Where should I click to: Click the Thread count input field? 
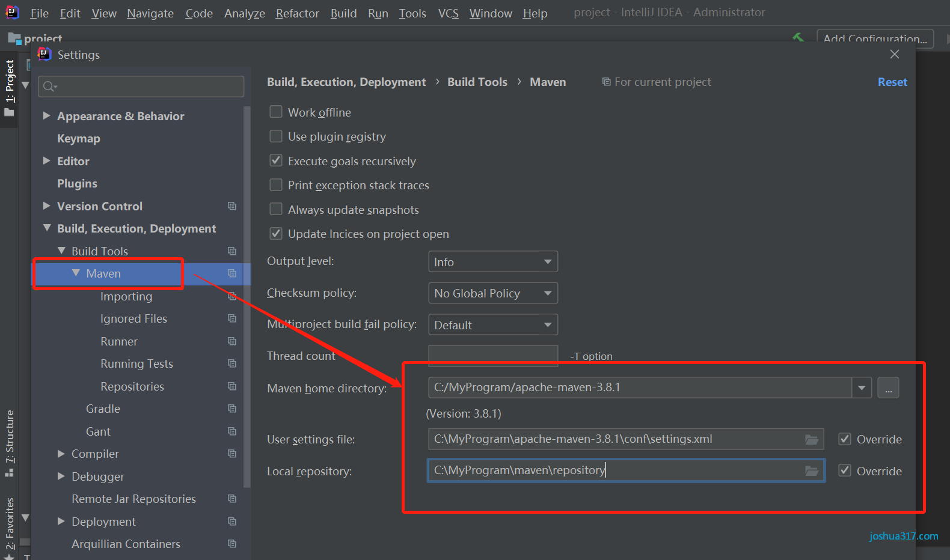click(493, 356)
